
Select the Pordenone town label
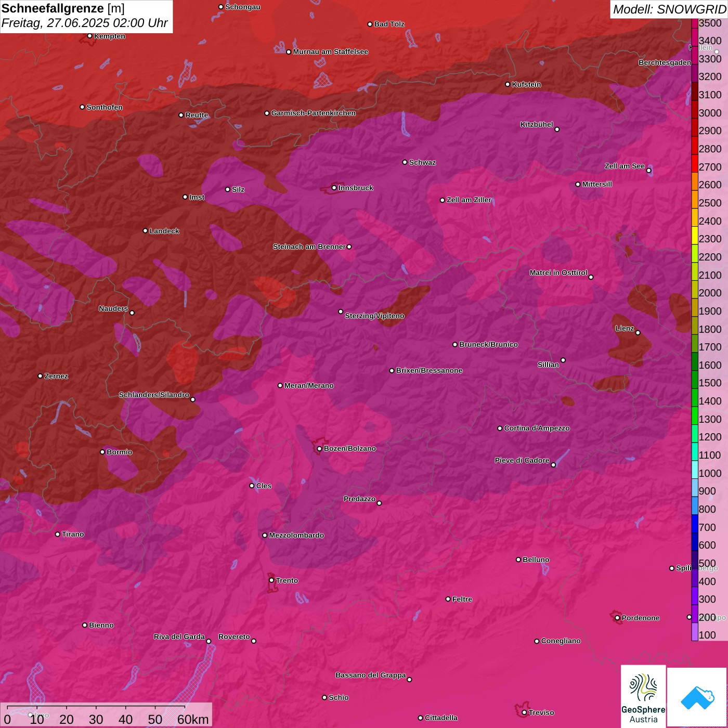(x=641, y=618)
